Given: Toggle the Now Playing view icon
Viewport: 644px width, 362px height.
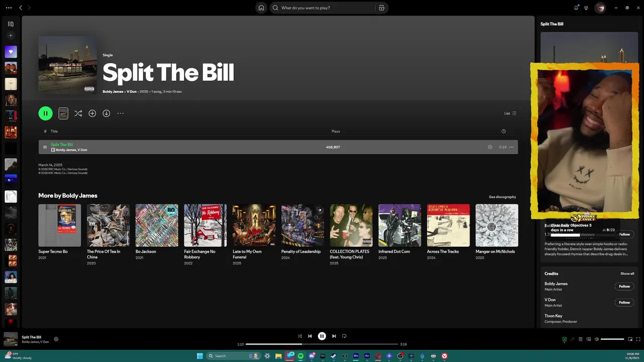Looking at the screenshot, I should tap(564, 339).
